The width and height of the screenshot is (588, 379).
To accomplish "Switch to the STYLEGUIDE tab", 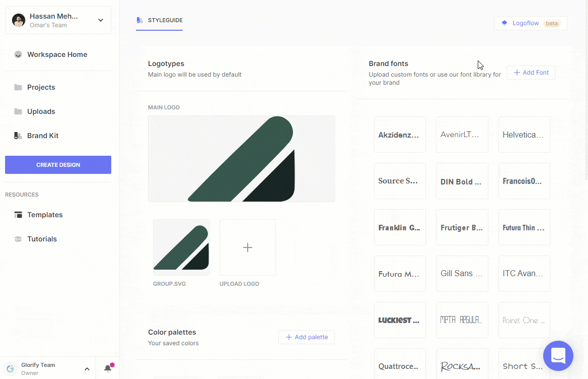I will 160,20.
